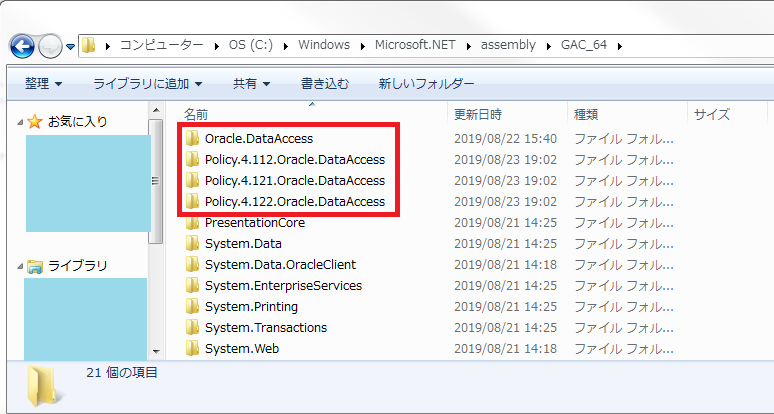Select the folder icon in address bar
This screenshot has width=774, height=414.
[x=88, y=45]
